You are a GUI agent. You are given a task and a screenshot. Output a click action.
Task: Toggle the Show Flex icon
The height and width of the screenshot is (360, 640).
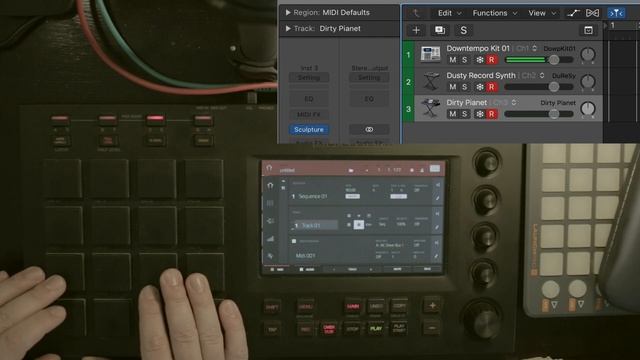click(592, 13)
